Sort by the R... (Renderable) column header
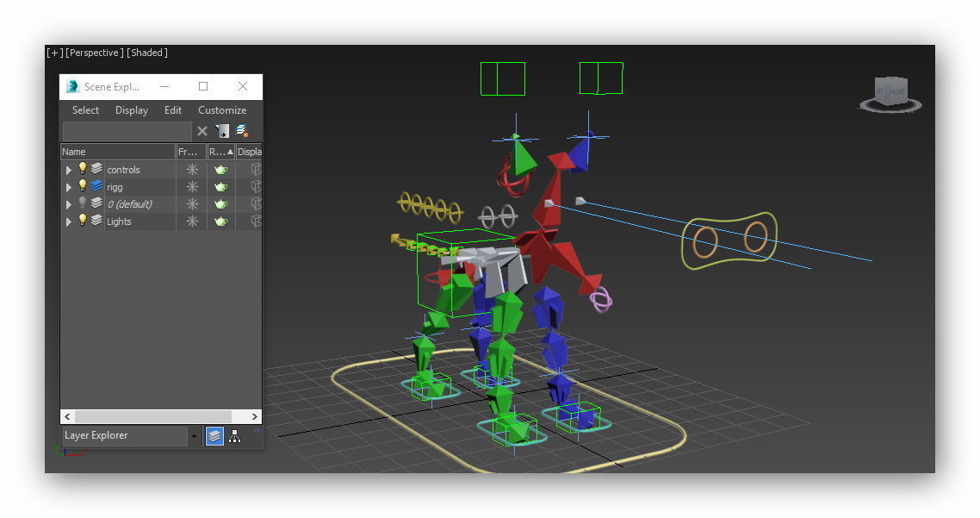This screenshot has height=518, width=980. [x=221, y=152]
